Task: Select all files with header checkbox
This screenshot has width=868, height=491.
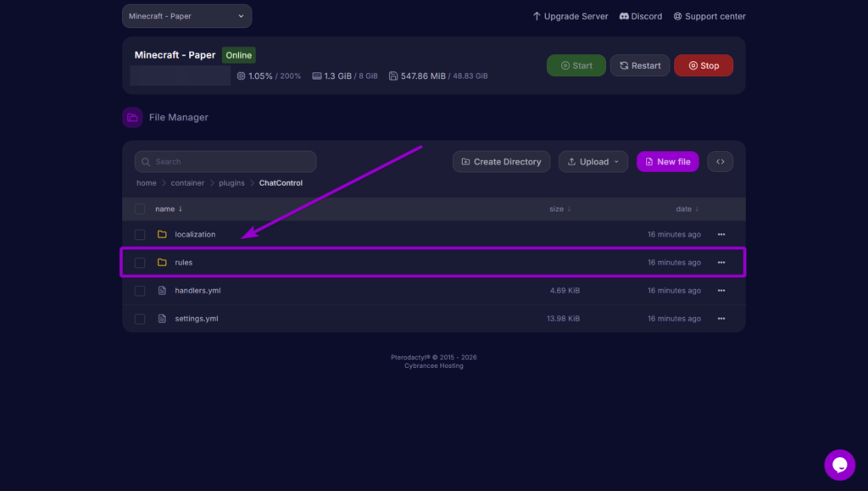Action: point(140,209)
